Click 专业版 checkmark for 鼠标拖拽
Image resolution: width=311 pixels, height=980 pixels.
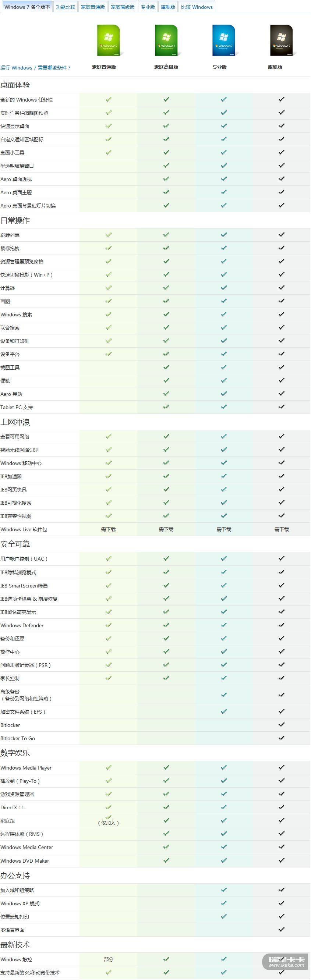[x=224, y=248]
